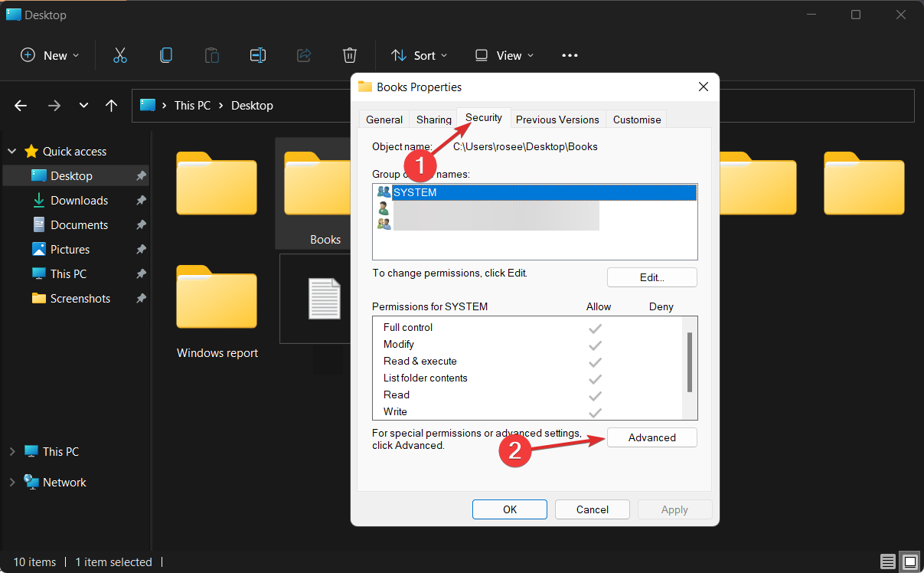
Task: Click the Cut icon in the toolbar
Action: (120, 55)
